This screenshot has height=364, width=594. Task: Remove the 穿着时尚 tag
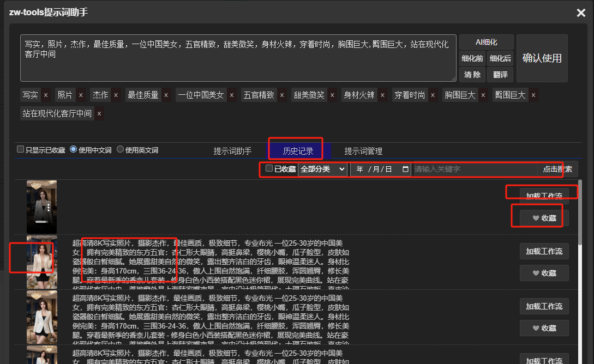coord(433,95)
